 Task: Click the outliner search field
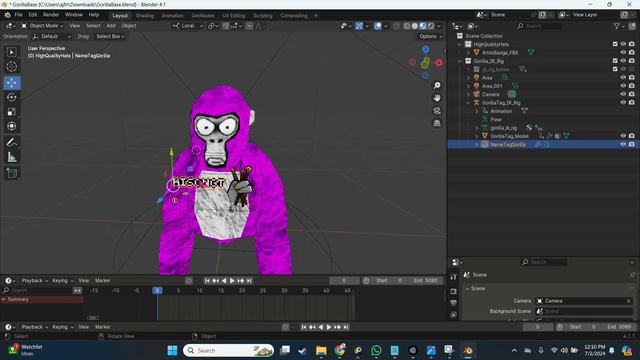click(x=540, y=26)
